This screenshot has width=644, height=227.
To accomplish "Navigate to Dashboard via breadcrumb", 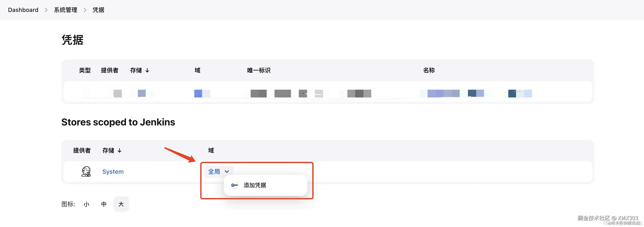I will (23, 10).
